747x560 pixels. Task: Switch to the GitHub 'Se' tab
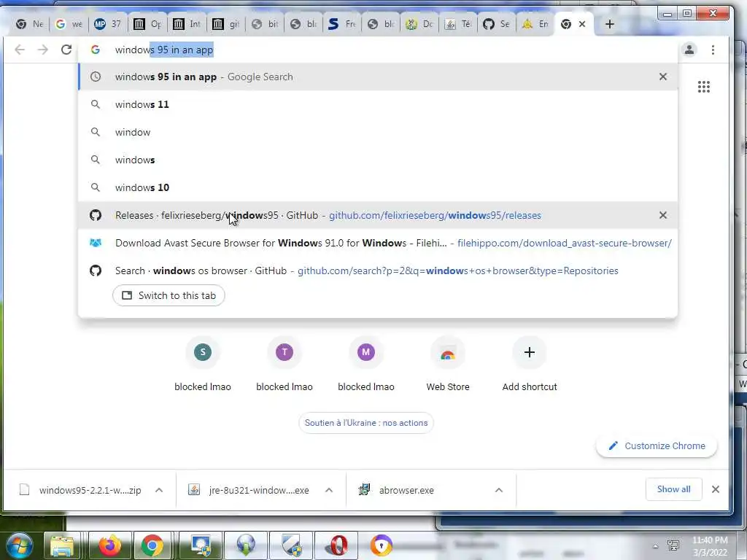tap(497, 24)
